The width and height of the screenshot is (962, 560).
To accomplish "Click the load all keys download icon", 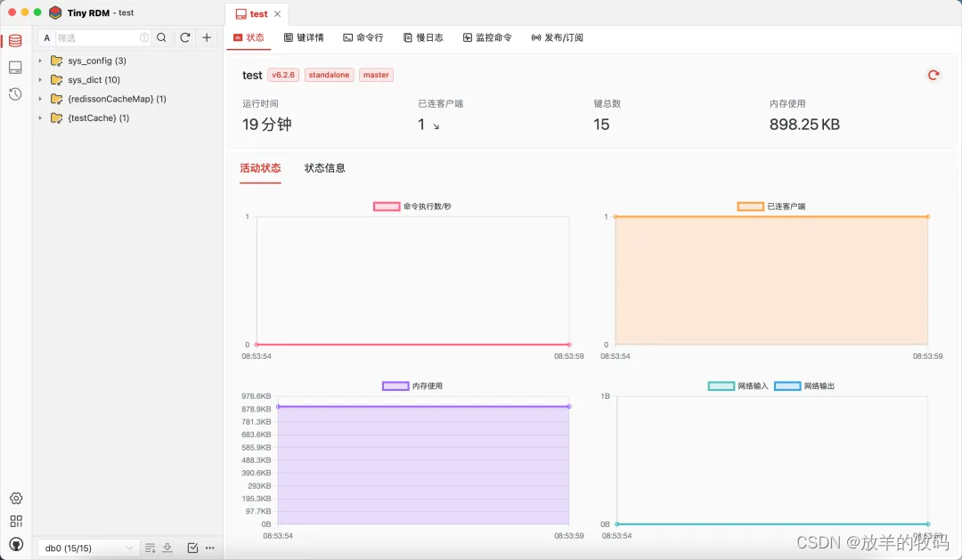I will click(167, 548).
